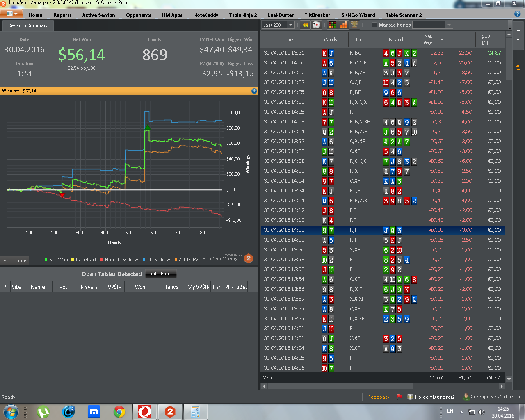Toggle the Showdown legend series
The image size is (525, 420).
tap(157, 260)
